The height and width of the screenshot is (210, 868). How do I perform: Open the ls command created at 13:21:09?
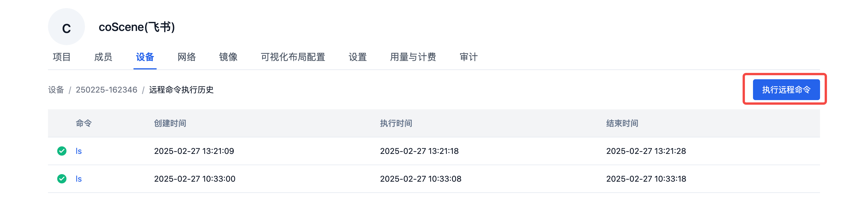coord(79,151)
